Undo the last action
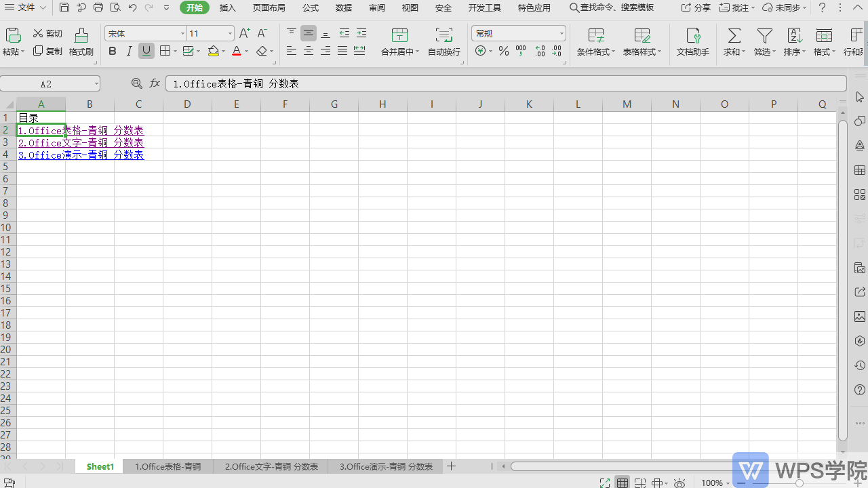The image size is (868, 488). tap(132, 7)
